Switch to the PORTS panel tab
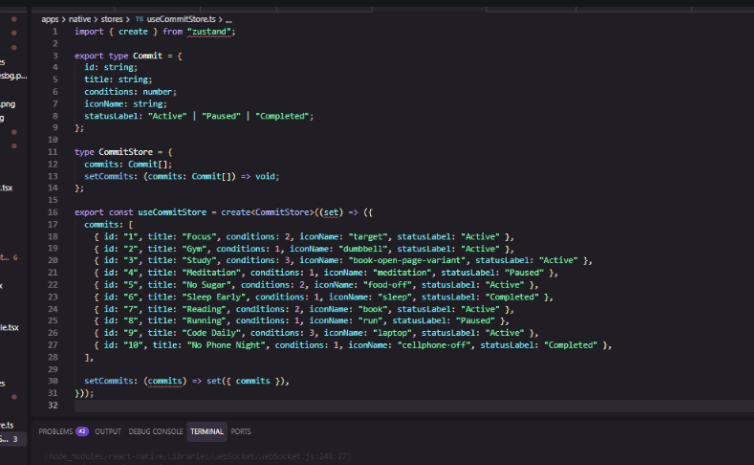Screen dimensions: 754x465 point(240,431)
